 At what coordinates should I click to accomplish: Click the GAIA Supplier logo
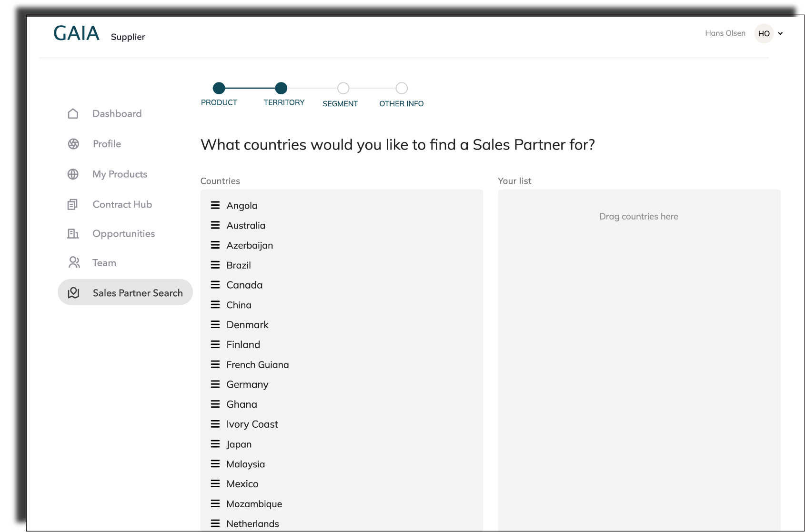pos(77,33)
